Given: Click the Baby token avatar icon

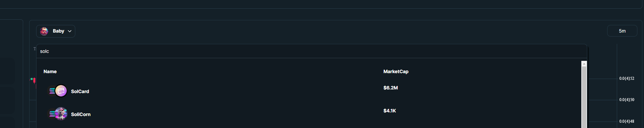Looking at the screenshot, I should pyautogui.click(x=44, y=31).
